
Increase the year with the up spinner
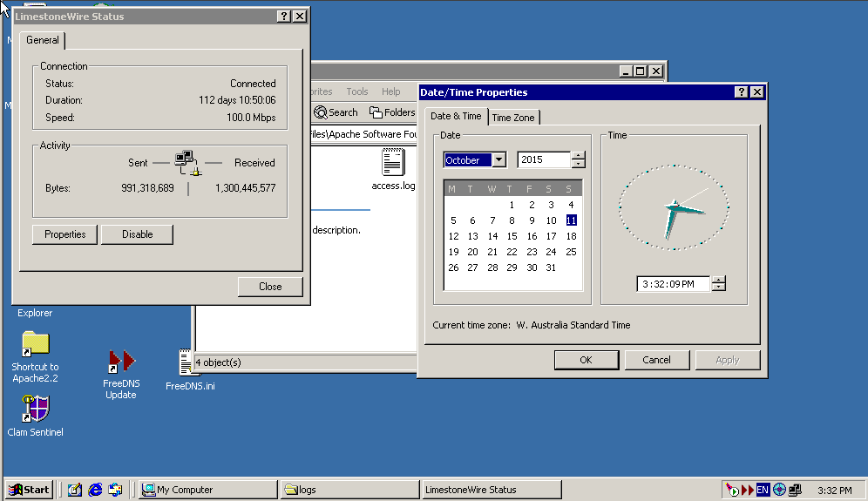coord(578,156)
